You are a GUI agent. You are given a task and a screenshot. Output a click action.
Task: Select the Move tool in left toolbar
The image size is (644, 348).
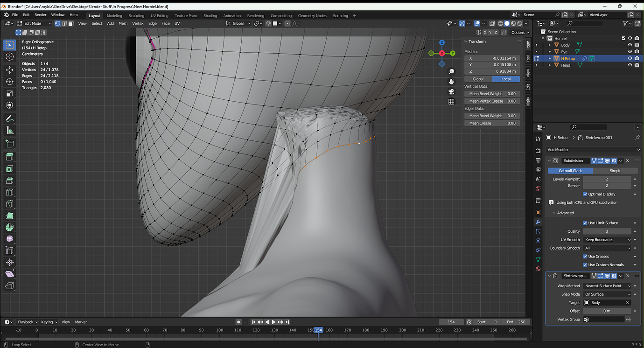tap(10, 70)
